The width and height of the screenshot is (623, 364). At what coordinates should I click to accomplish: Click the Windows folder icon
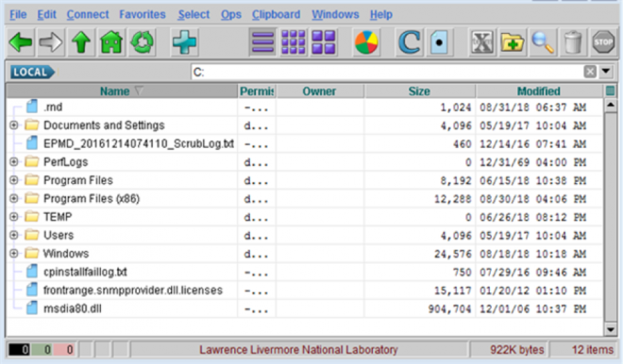32,254
